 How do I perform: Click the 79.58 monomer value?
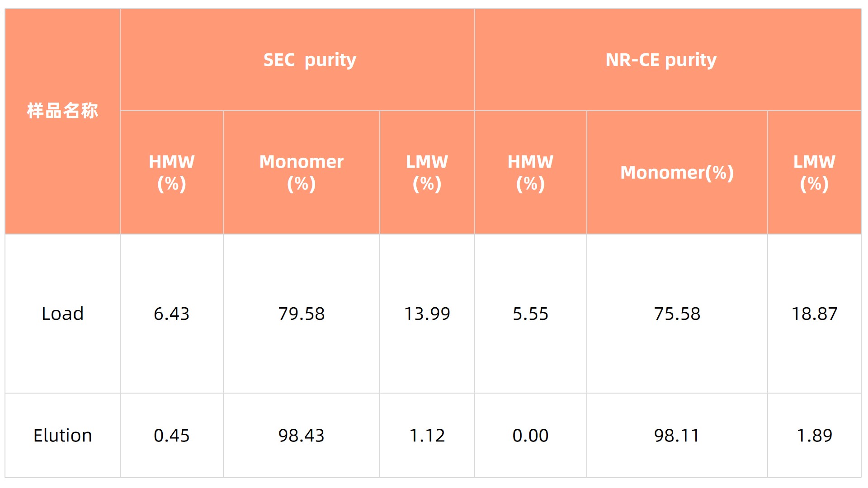pos(301,314)
